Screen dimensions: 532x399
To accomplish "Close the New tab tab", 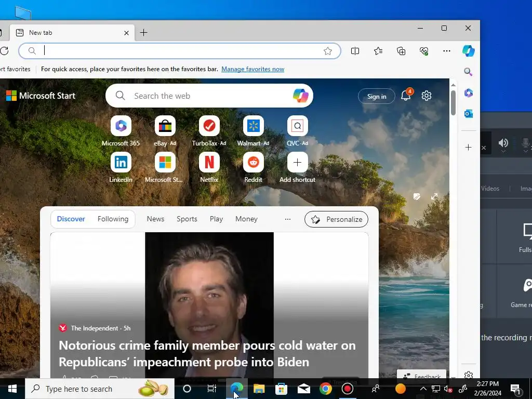I will coord(126,33).
